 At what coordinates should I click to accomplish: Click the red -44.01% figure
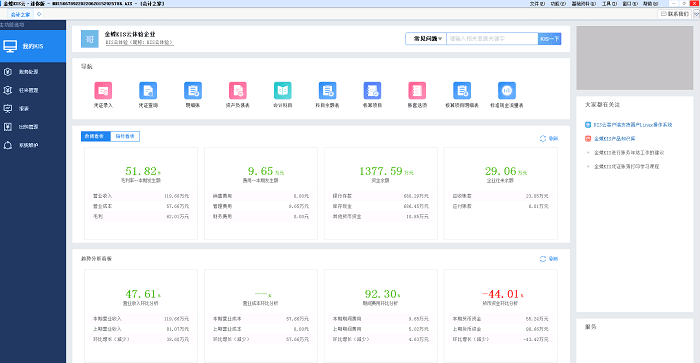click(x=503, y=294)
